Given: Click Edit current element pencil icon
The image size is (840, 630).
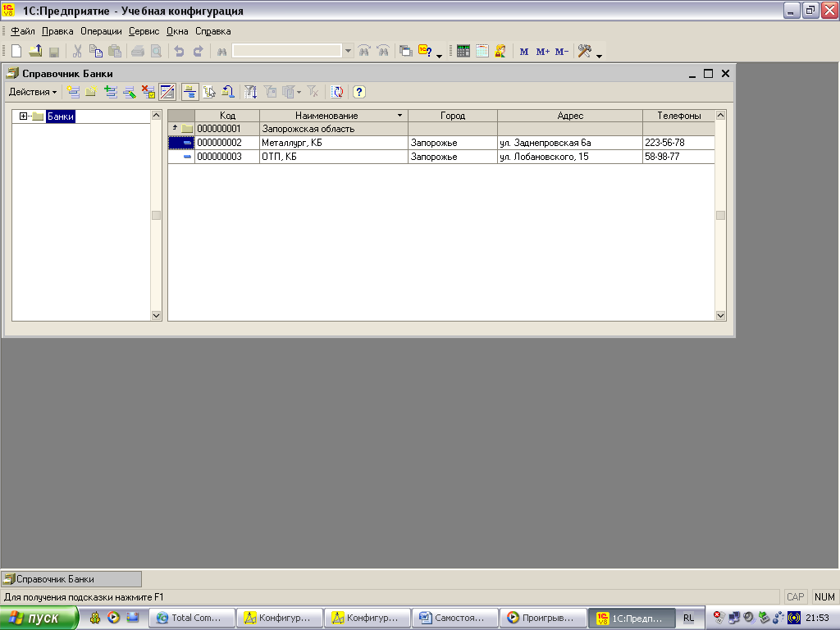Looking at the screenshot, I should [129, 92].
